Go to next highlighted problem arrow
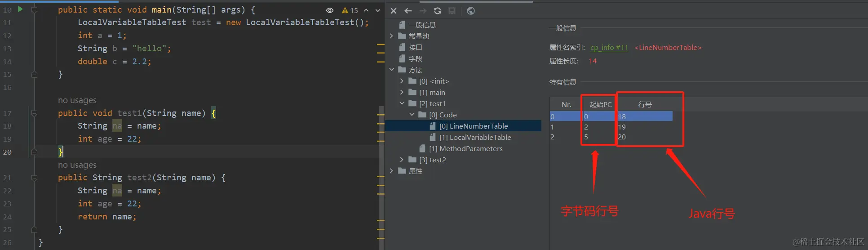Image resolution: width=868 pixels, height=250 pixels. tap(378, 10)
